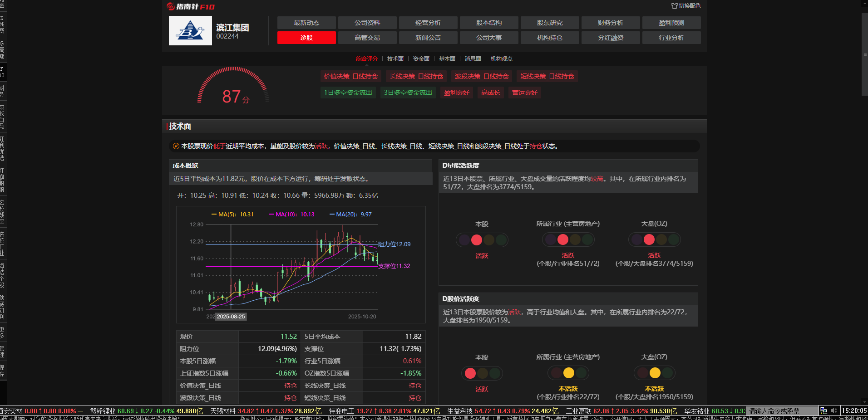Jump to 消息面 section link
The height and width of the screenshot is (420, 868).
tap(473, 59)
